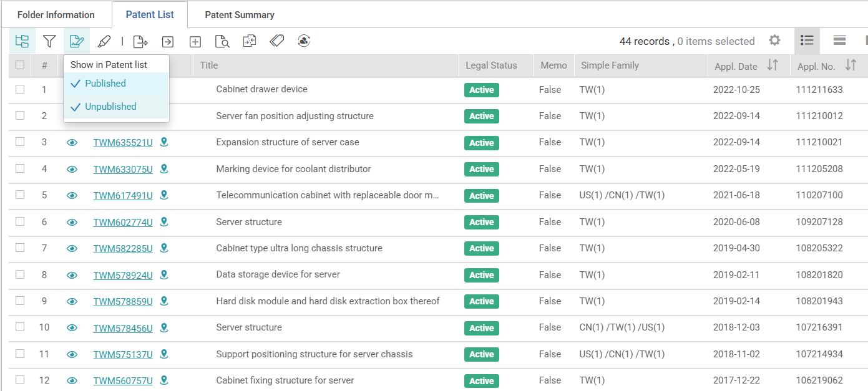Toggle eye icon for TWM635521U
868x391 pixels.
point(72,142)
